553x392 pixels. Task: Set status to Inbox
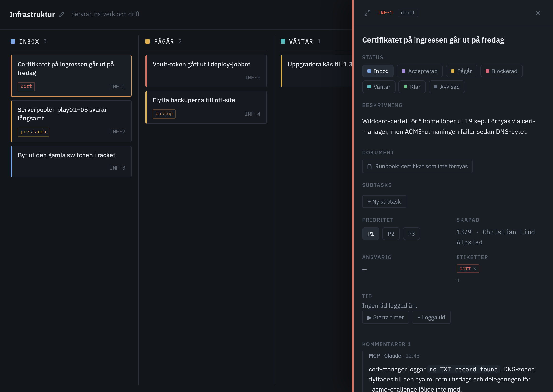coord(378,71)
